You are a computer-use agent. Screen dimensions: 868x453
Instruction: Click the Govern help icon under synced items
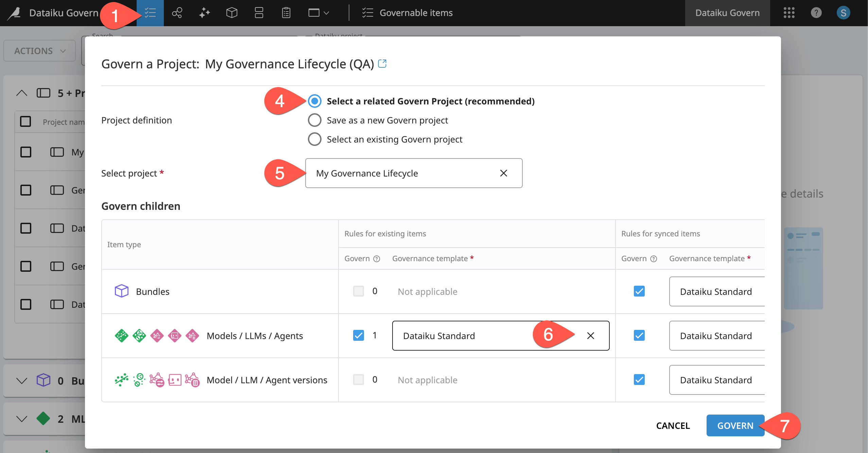click(x=654, y=259)
